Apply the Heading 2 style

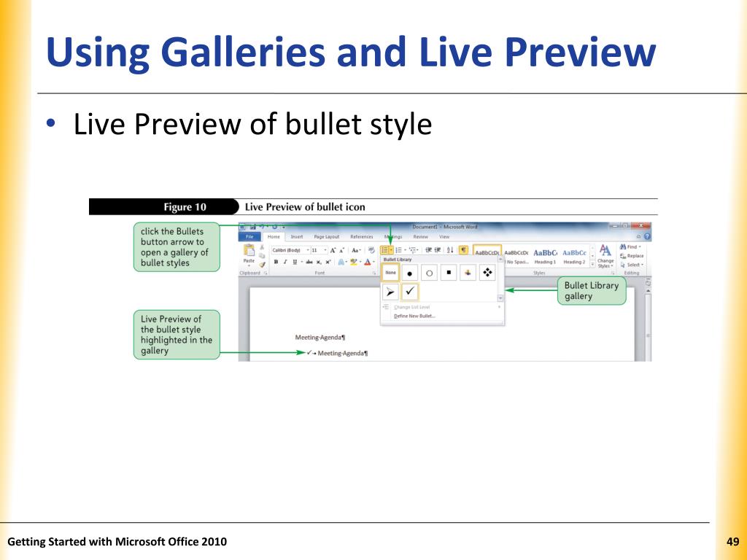574,256
